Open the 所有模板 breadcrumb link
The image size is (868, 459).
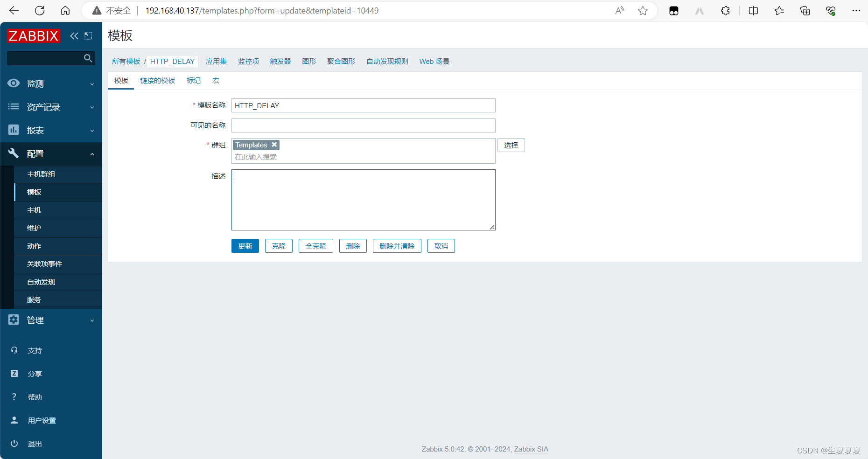click(126, 61)
